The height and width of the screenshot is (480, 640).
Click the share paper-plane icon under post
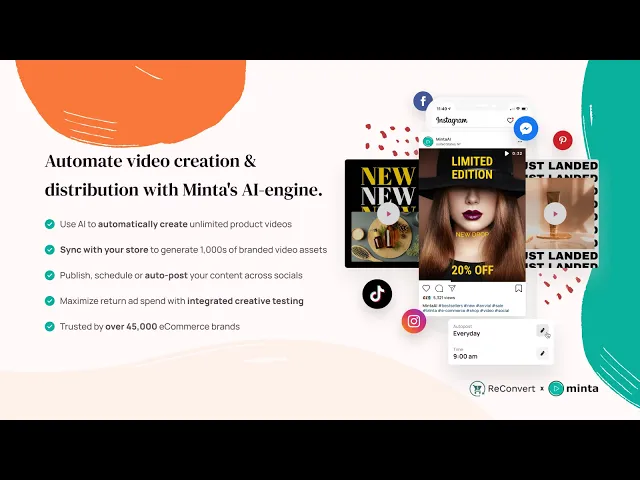(x=452, y=288)
